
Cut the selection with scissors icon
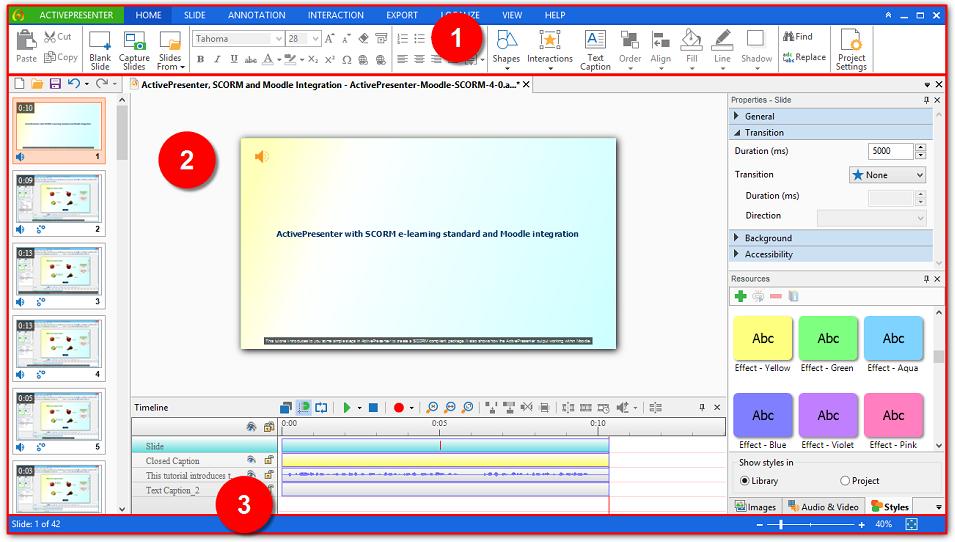(58, 37)
